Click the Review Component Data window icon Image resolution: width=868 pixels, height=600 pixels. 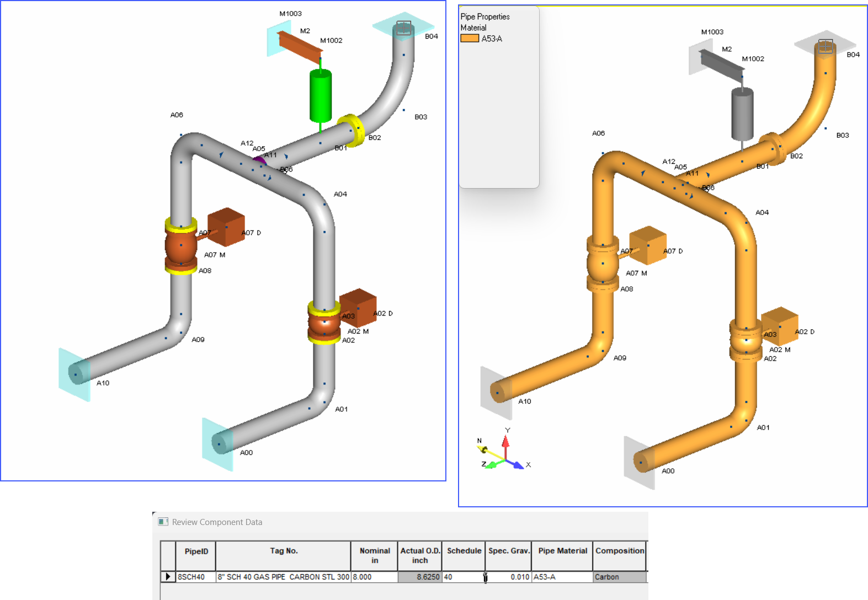click(x=163, y=522)
